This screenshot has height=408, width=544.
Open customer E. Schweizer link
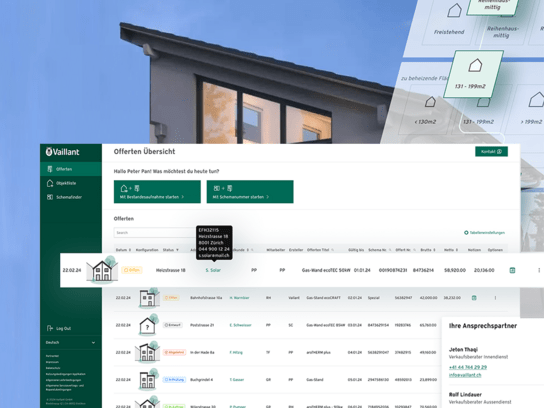coord(240,325)
